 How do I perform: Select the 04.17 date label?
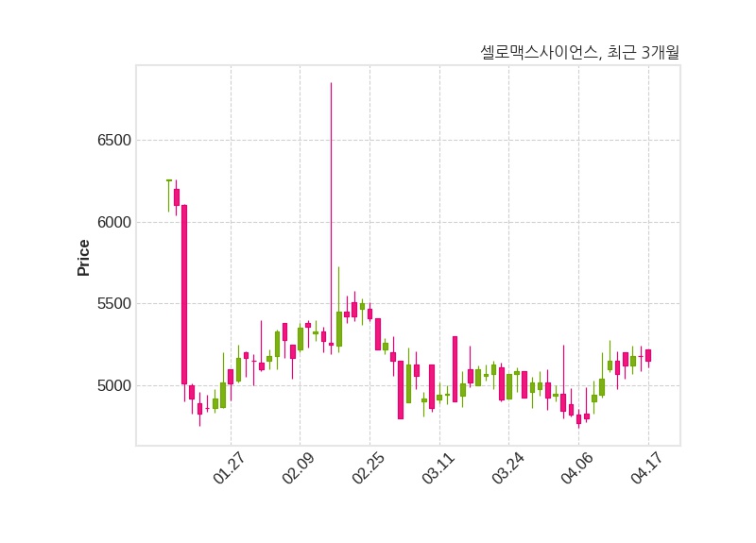(647, 469)
